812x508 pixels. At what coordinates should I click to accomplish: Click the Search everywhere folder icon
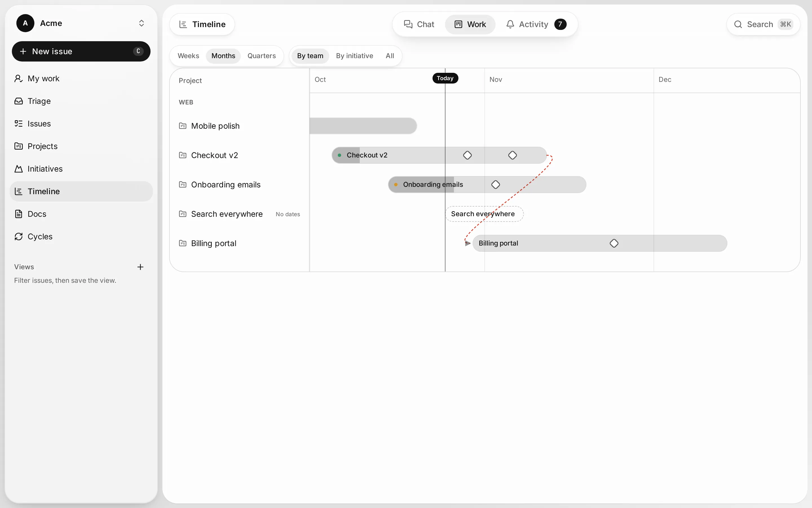[x=182, y=214]
